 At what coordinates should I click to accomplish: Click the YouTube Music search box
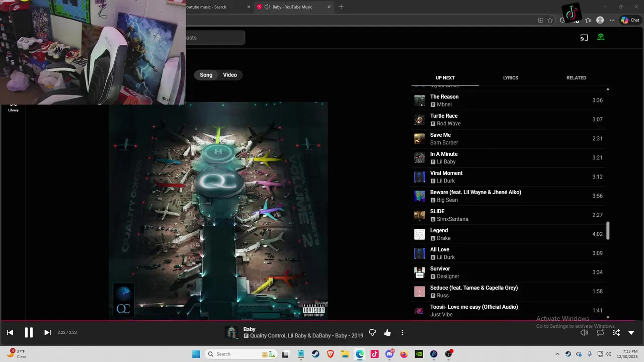pos(215,38)
